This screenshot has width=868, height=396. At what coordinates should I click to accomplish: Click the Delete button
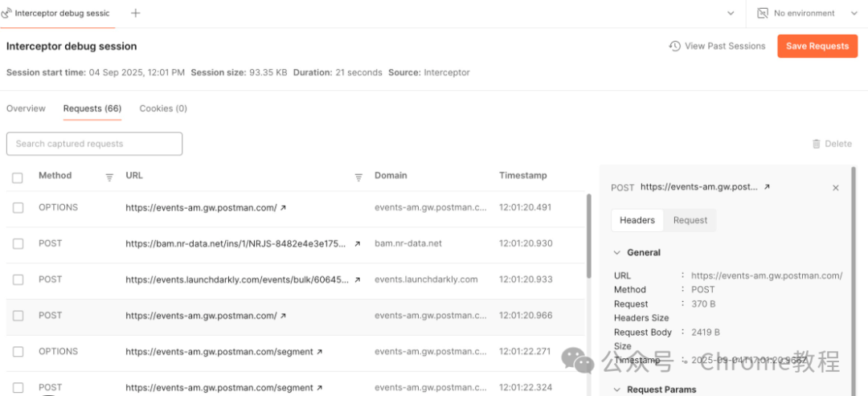pyautogui.click(x=832, y=144)
